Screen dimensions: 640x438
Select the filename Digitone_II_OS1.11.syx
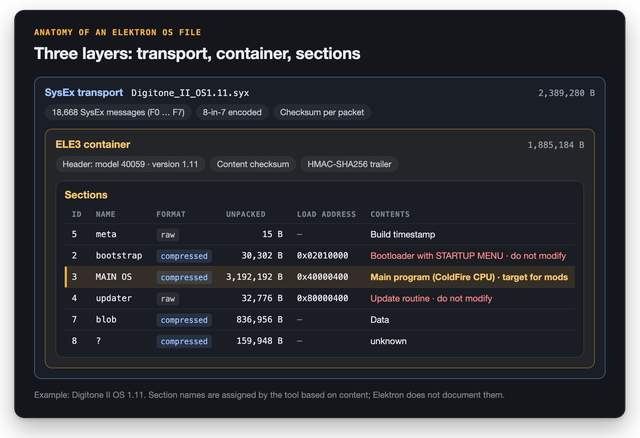[190, 93]
